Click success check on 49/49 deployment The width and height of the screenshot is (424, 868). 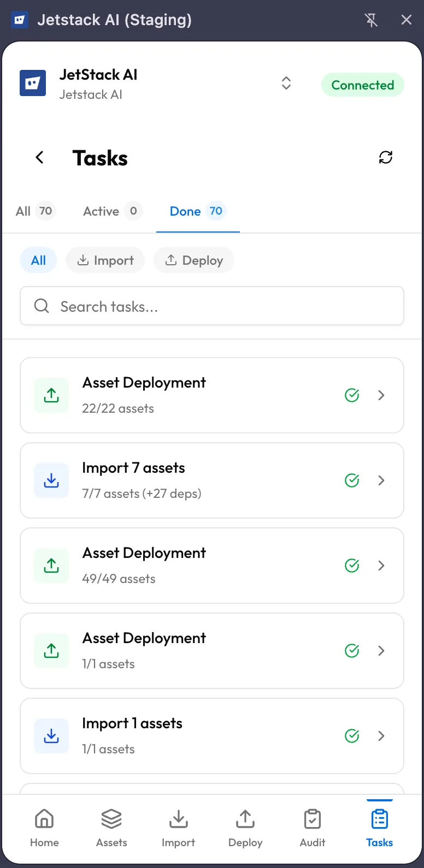pyautogui.click(x=352, y=566)
